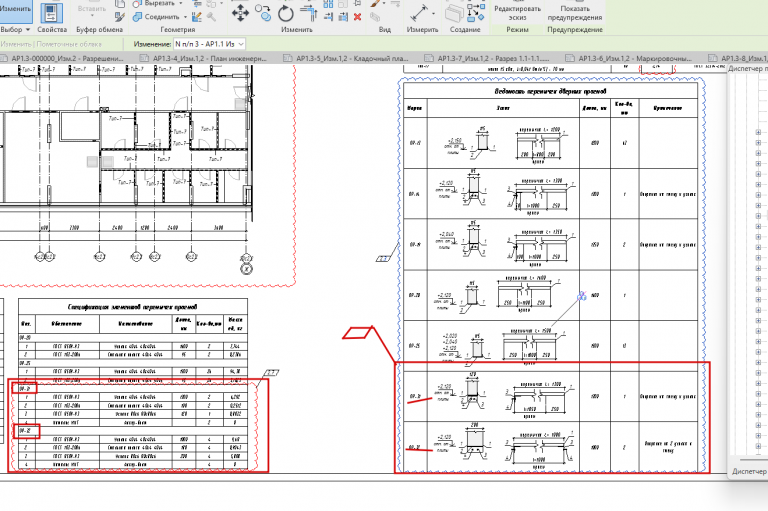Click the Create Similar icon in Создание
The width and height of the screenshot is (768, 511).
pyautogui.click(x=475, y=13)
